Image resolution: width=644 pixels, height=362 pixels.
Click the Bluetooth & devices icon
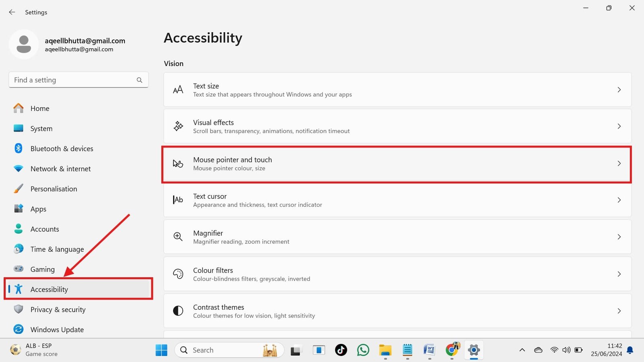(19, 148)
